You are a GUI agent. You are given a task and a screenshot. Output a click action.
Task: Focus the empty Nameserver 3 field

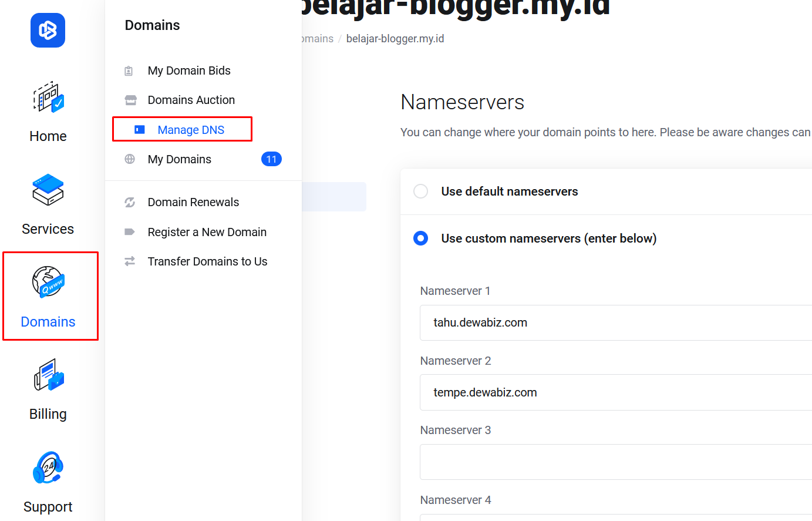[615, 462]
